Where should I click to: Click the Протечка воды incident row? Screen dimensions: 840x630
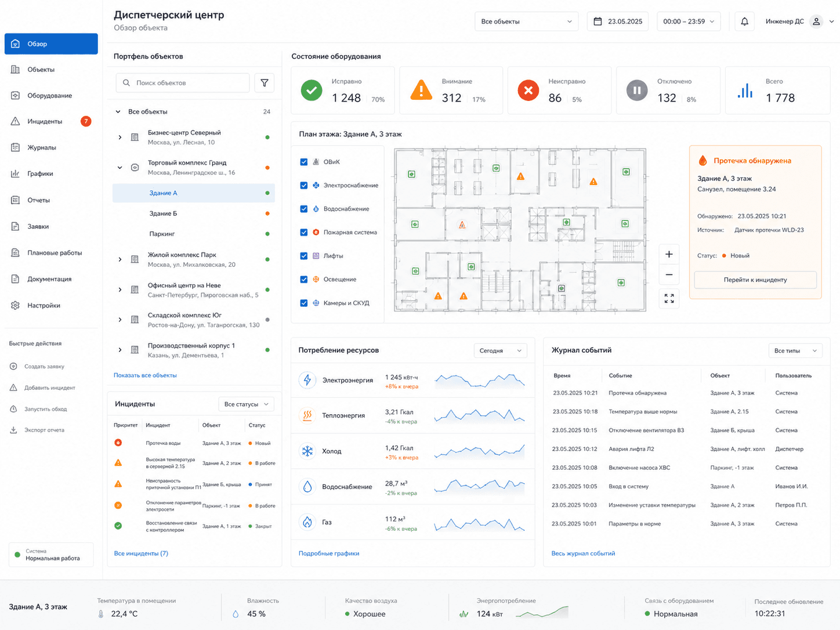pos(195,443)
